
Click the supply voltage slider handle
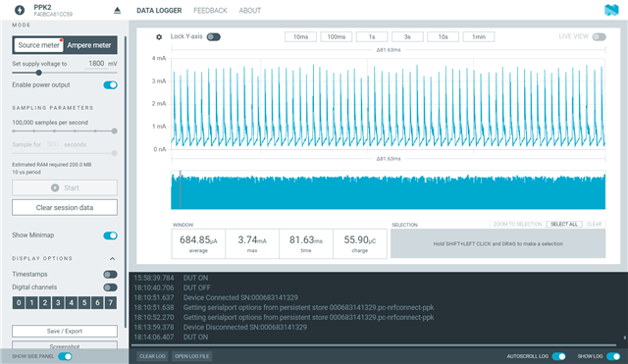39,73
